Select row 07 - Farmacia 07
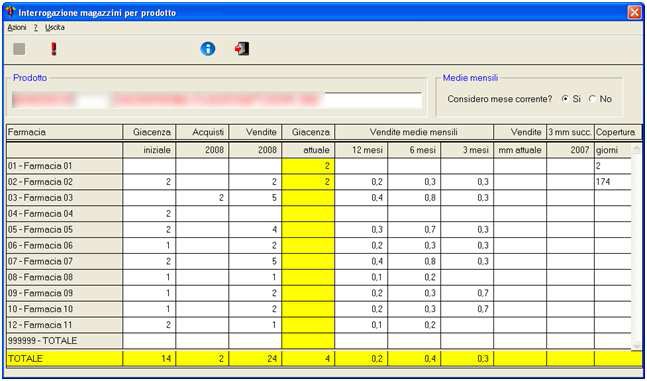This screenshot has height=381, width=647. pos(64,261)
